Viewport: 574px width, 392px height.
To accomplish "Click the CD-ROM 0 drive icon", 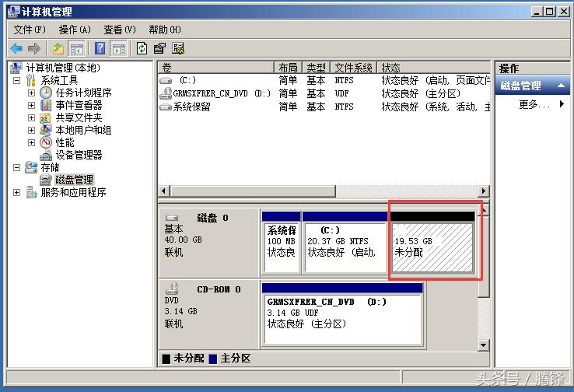I will click(x=172, y=289).
